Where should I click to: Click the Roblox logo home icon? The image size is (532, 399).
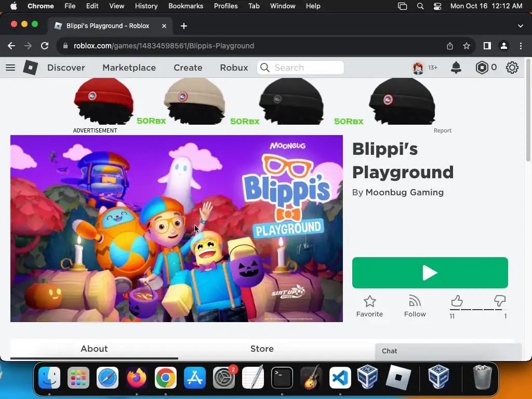(30, 67)
